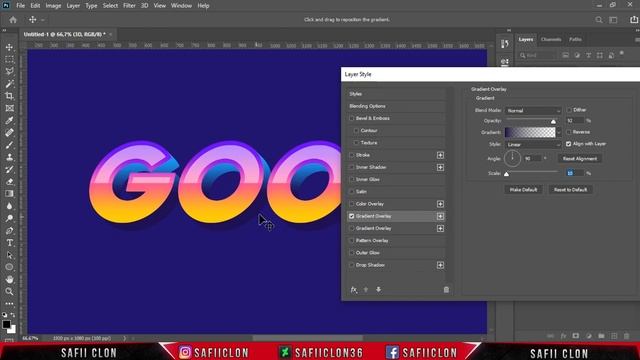The height and width of the screenshot is (360, 640).
Task: Click the share icon at top right
Action: [634, 20]
